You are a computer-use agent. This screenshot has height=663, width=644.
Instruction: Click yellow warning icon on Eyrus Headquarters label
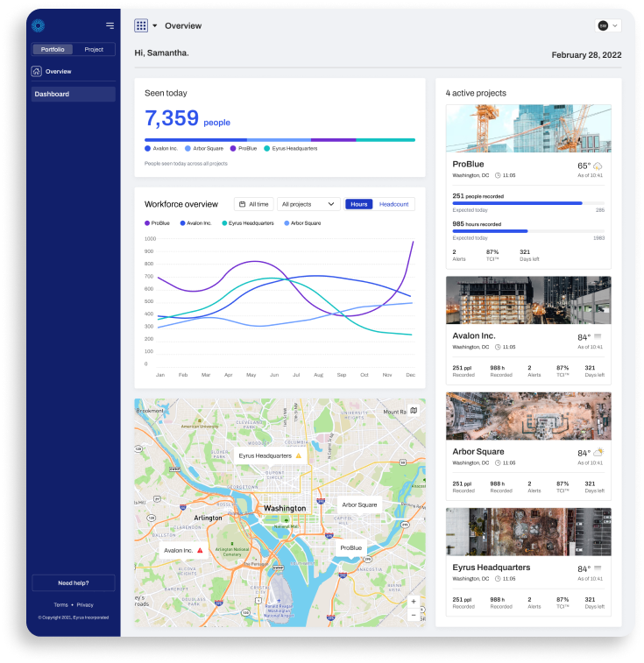(x=298, y=455)
